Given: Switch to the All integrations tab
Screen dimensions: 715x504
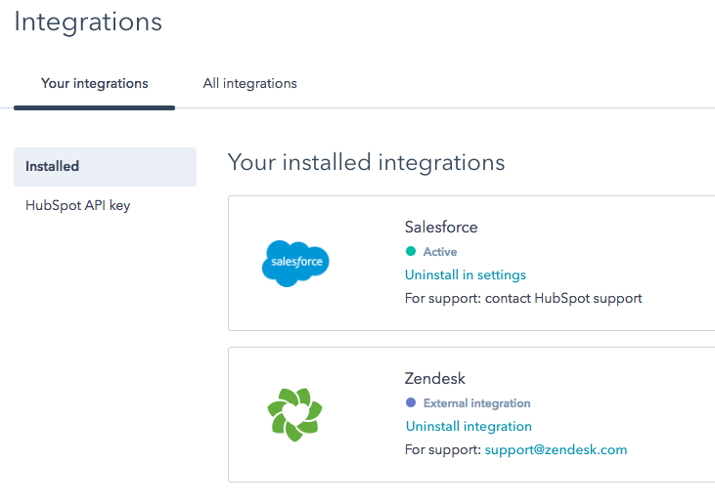Looking at the screenshot, I should (250, 83).
